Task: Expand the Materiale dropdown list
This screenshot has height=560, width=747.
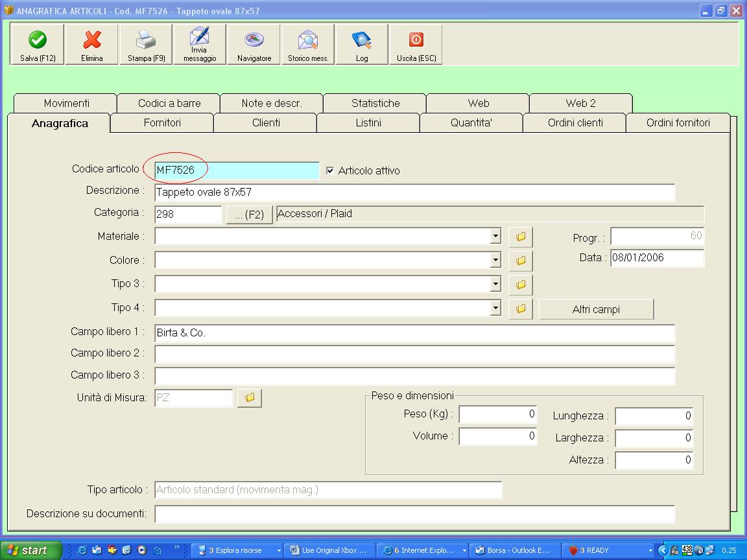Action: coord(495,237)
